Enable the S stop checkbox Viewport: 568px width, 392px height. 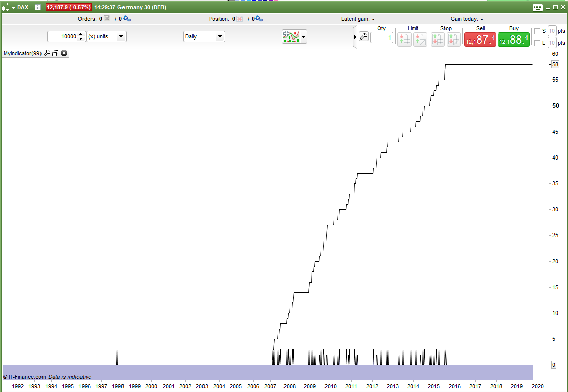pyautogui.click(x=537, y=31)
